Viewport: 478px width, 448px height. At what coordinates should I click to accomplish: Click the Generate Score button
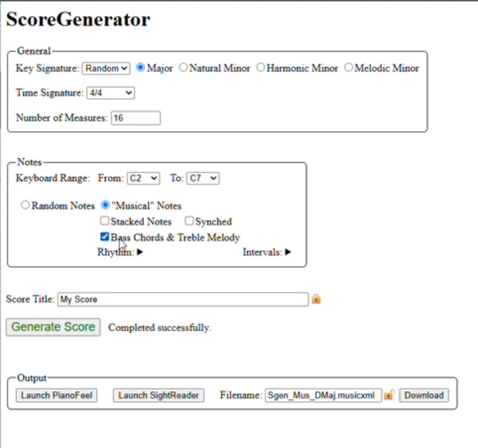pyautogui.click(x=54, y=327)
